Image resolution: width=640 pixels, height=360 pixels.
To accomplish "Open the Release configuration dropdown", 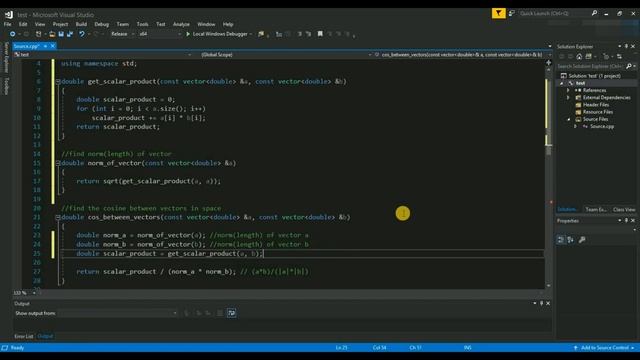I will pos(122,34).
